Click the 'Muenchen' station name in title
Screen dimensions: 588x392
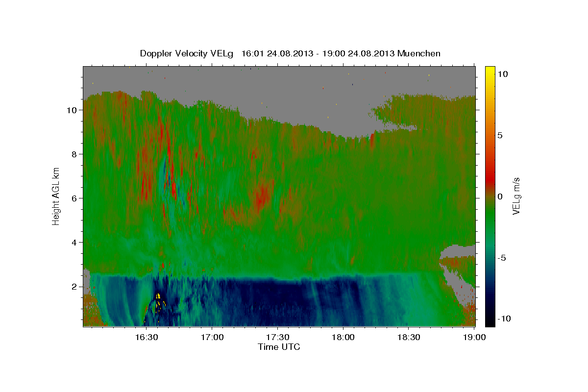[x=419, y=53]
